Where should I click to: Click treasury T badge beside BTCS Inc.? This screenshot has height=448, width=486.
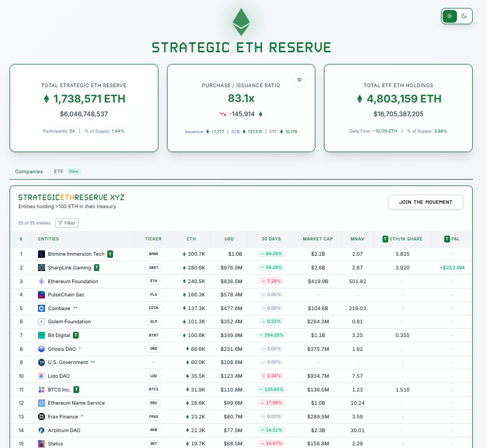(x=77, y=389)
